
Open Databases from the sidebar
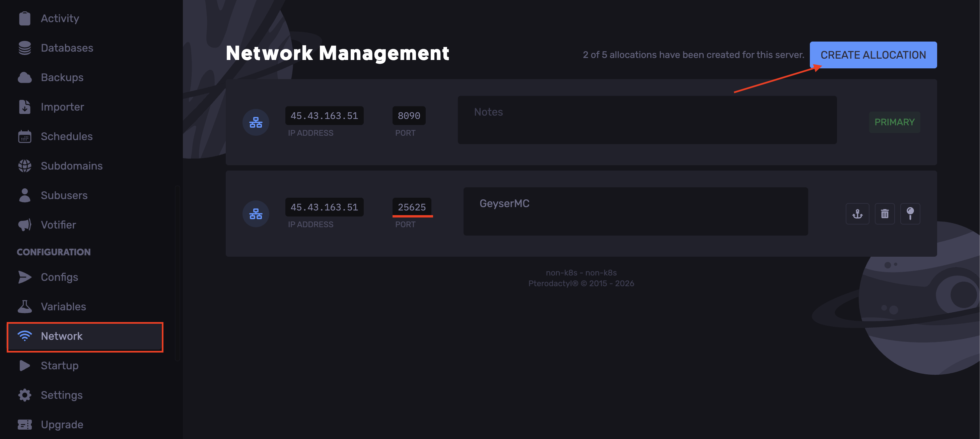click(x=67, y=48)
